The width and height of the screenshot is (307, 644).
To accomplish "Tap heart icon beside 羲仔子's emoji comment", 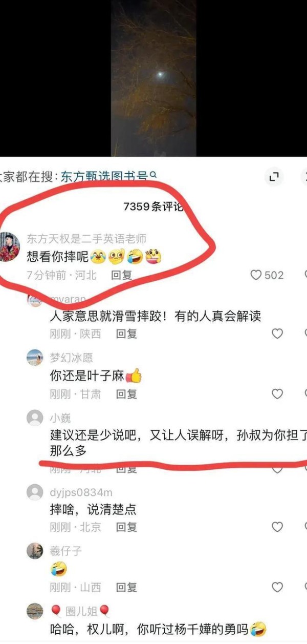I will (x=277, y=587).
